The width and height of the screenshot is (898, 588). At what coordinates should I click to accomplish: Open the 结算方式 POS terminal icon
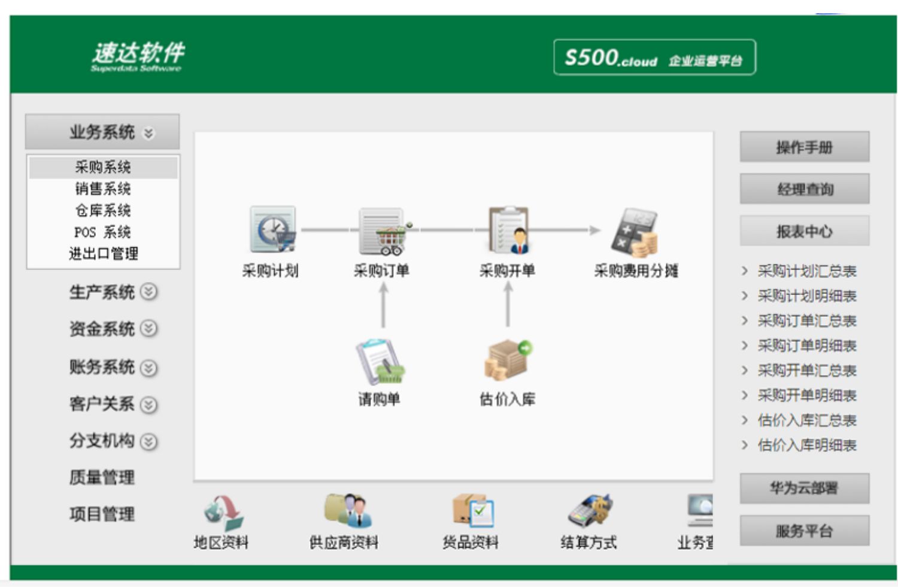point(589,511)
